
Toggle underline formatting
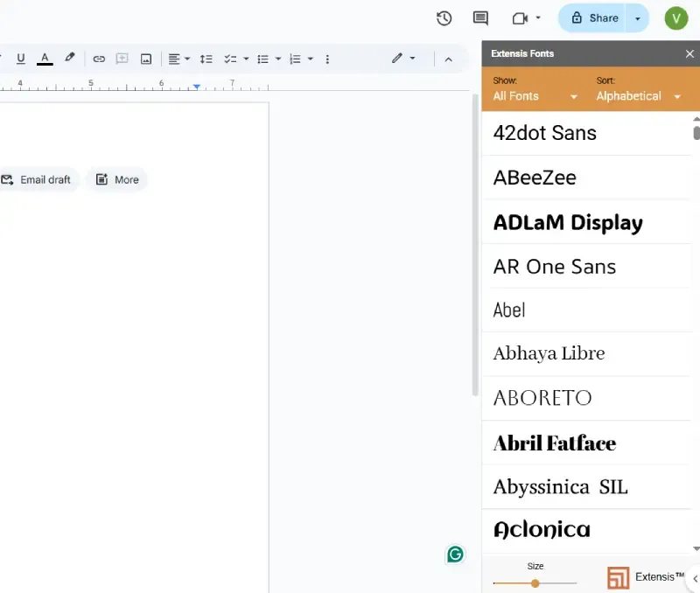click(20, 59)
